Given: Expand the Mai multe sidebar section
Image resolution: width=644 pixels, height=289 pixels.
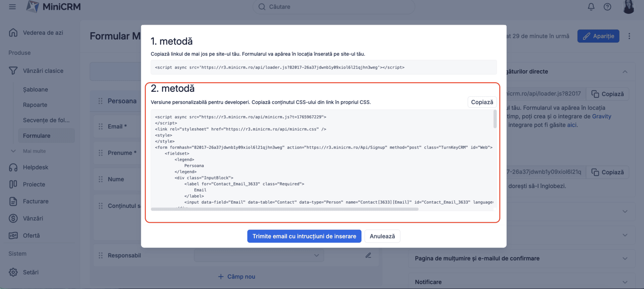Looking at the screenshot, I should (13, 151).
